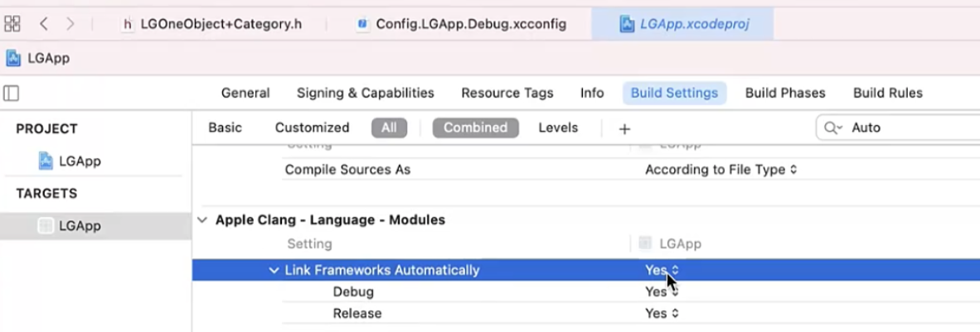Viewport: 980px width, 332px height.
Task: Open the Build Phases tab
Action: coord(785,93)
